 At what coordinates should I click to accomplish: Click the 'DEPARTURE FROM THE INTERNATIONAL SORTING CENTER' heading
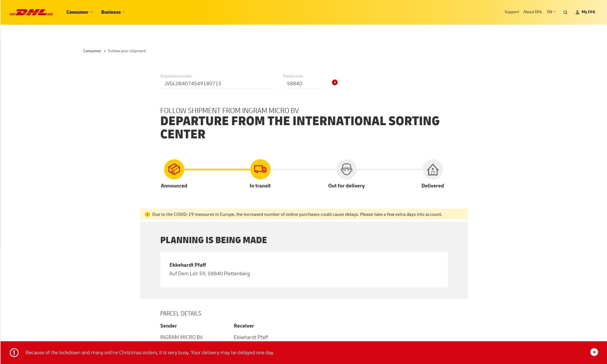(300, 127)
